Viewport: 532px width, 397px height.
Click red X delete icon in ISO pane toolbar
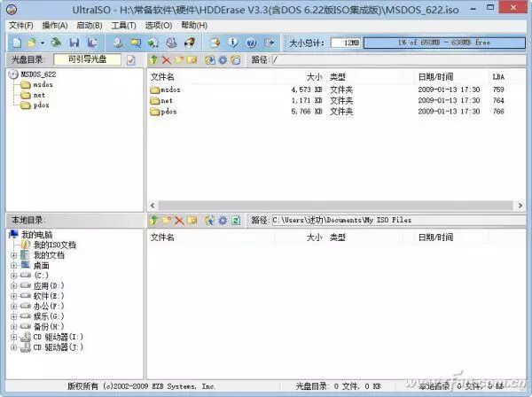click(167, 60)
